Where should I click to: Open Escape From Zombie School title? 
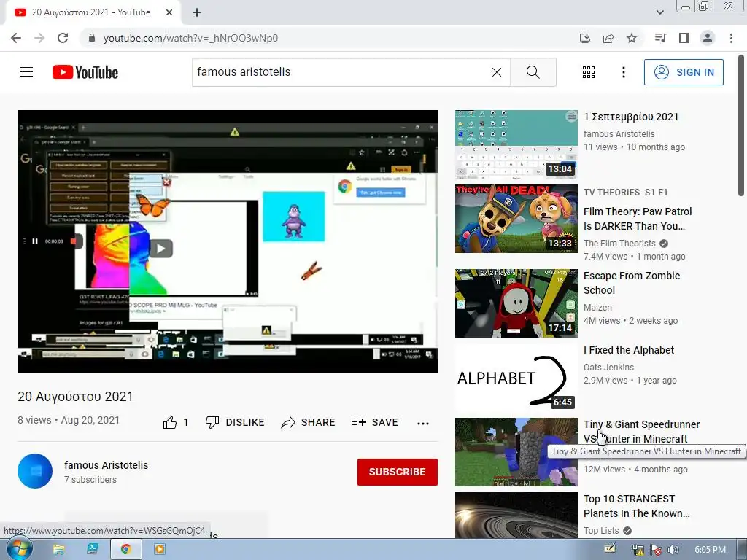coord(632,283)
